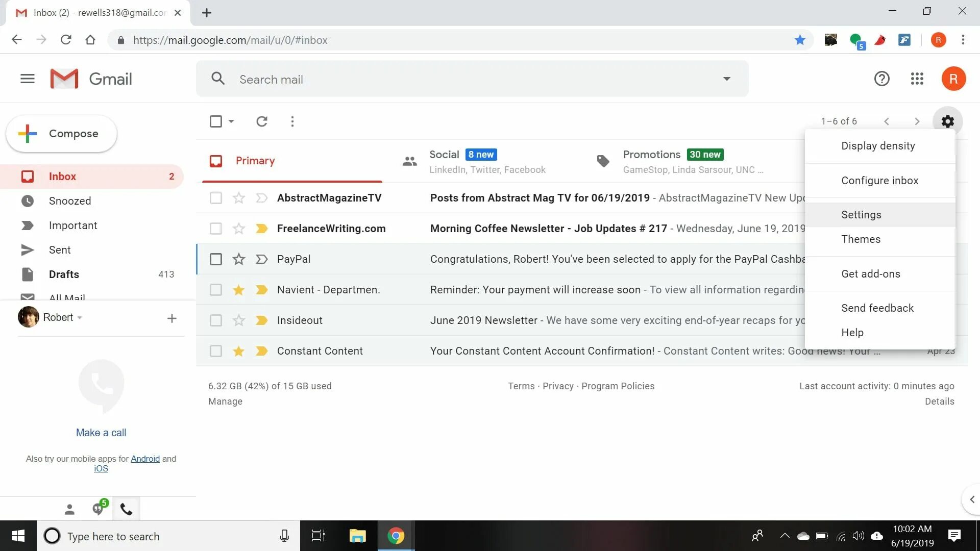This screenshot has width=980, height=551.
Task: Toggle checkbox for AbstractMagazineTV email
Action: click(x=215, y=197)
